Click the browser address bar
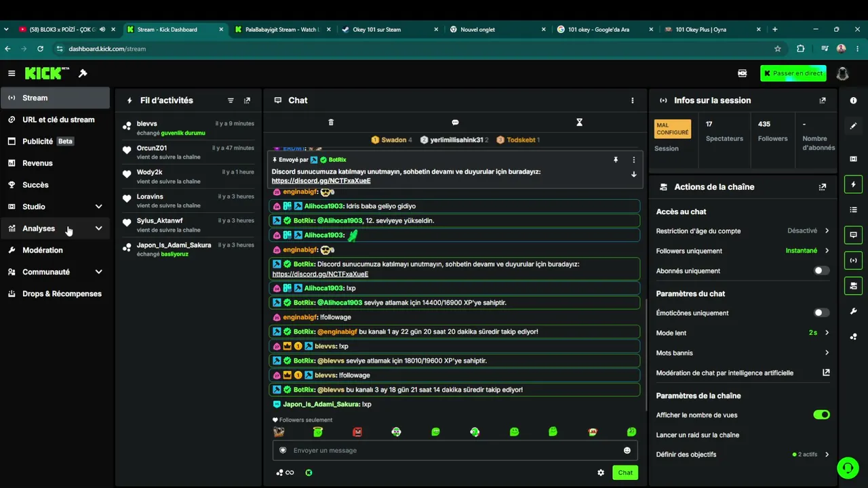868x488 pixels. [x=420, y=49]
